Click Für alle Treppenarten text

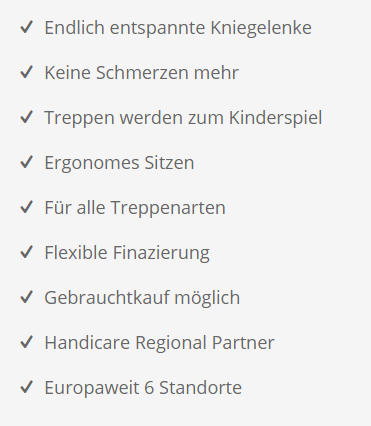(135, 208)
